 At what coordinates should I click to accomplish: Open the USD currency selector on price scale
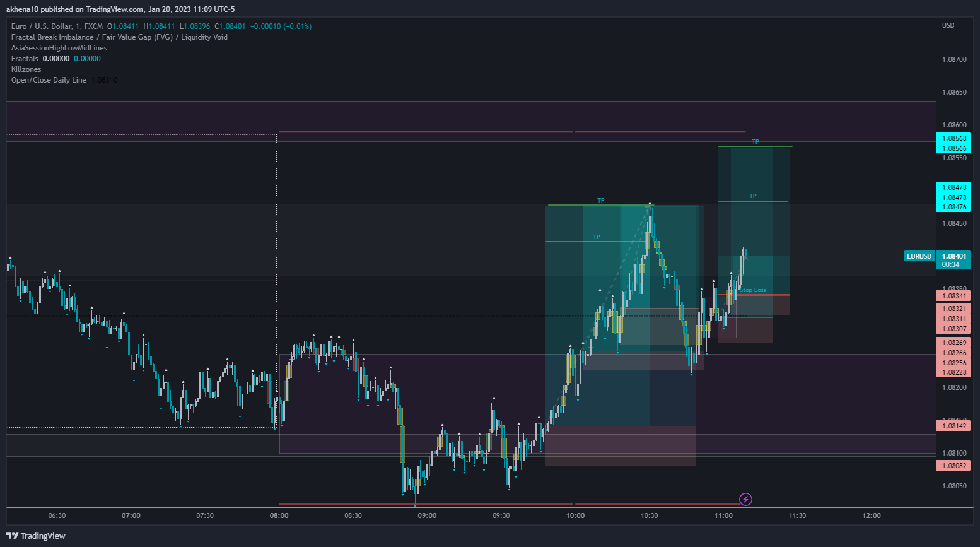pyautogui.click(x=948, y=26)
